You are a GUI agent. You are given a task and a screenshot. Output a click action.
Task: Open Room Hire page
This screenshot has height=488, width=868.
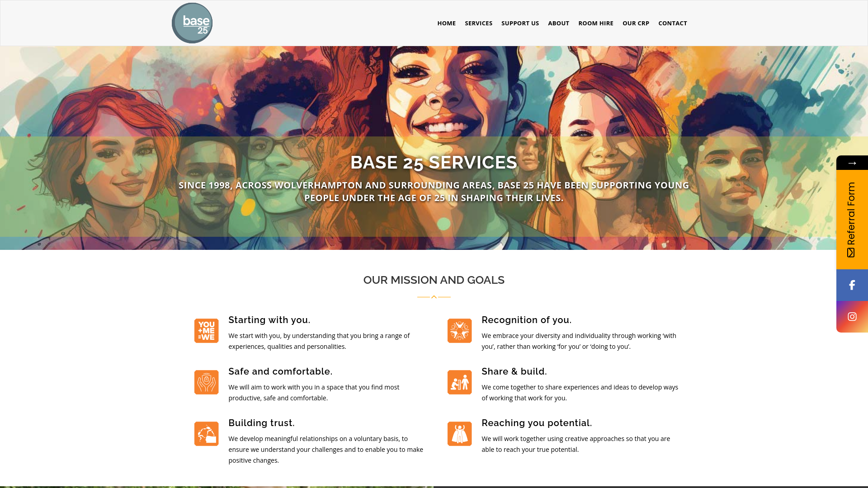(x=595, y=23)
